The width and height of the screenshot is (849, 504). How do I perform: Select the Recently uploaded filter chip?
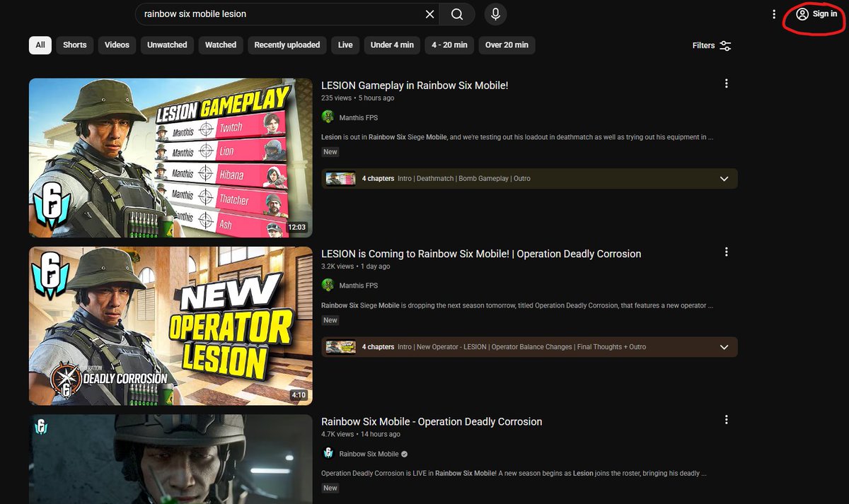tap(287, 45)
